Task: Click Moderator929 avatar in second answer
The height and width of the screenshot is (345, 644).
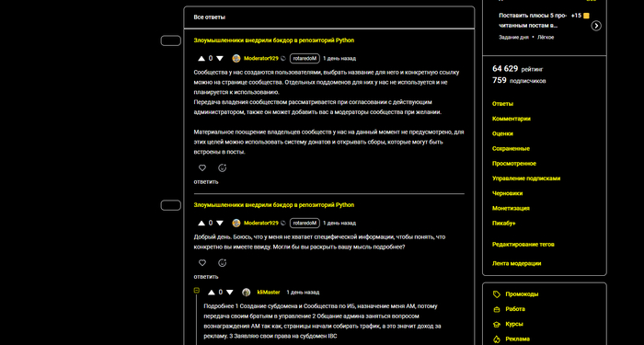Action: (236, 223)
